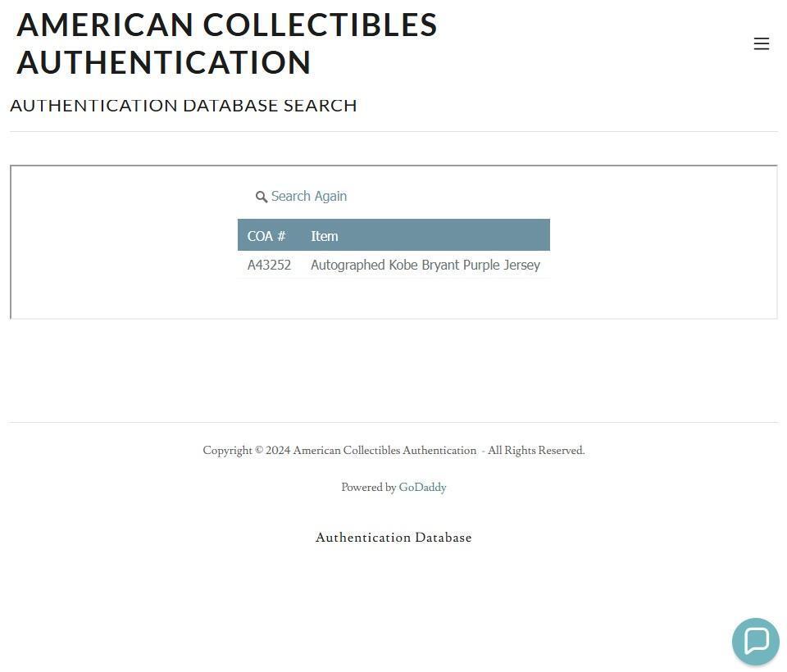Click the "Item" column header

pyautogui.click(x=325, y=236)
